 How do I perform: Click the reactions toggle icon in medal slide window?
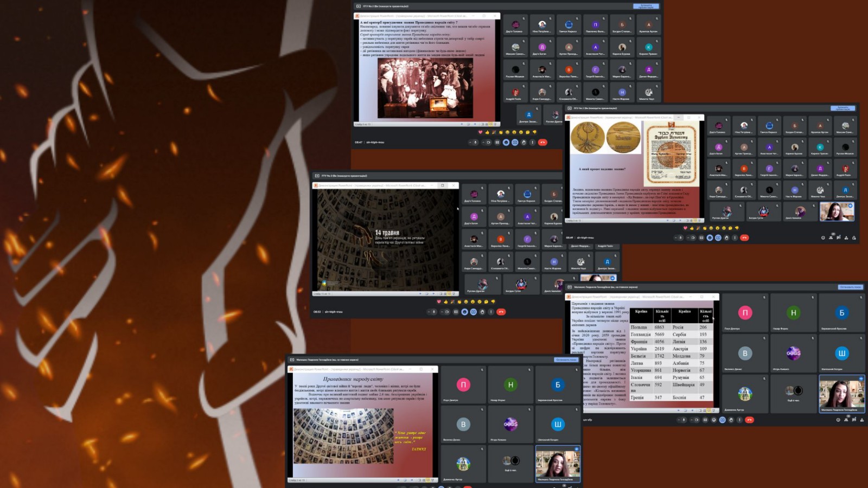click(x=710, y=237)
